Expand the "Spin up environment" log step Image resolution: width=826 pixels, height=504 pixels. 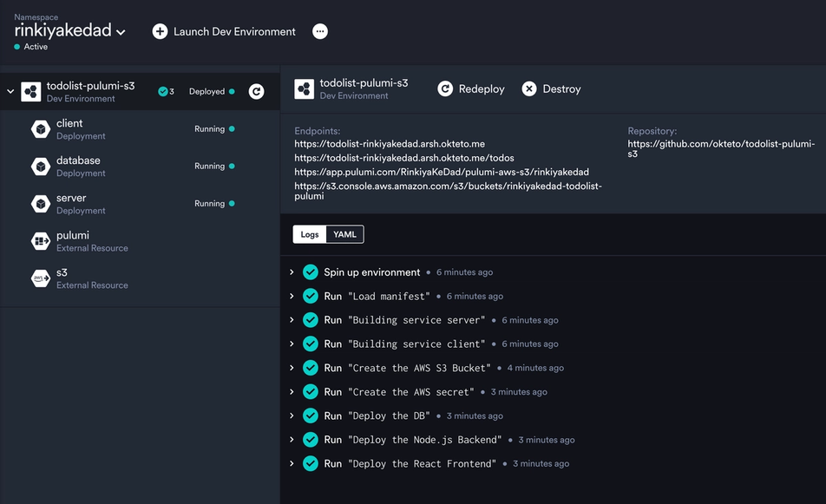(x=292, y=272)
